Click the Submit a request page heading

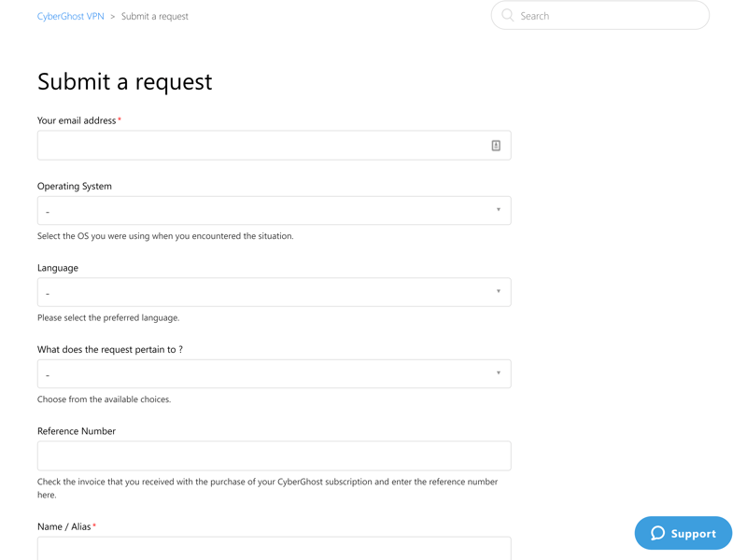125,81
